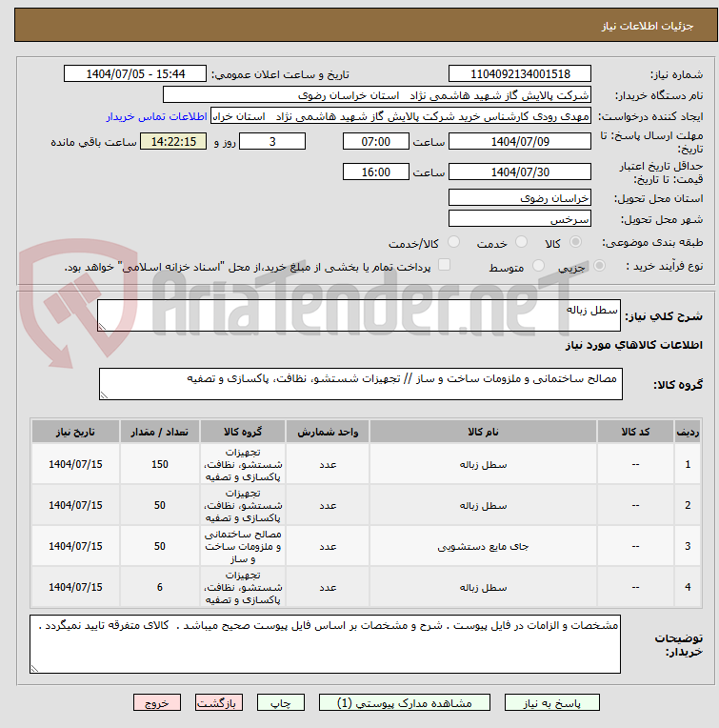Click date 1404/07/15 in row 1
This screenshot has width=719, height=728.
pyautogui.click(x=75, y=464)
